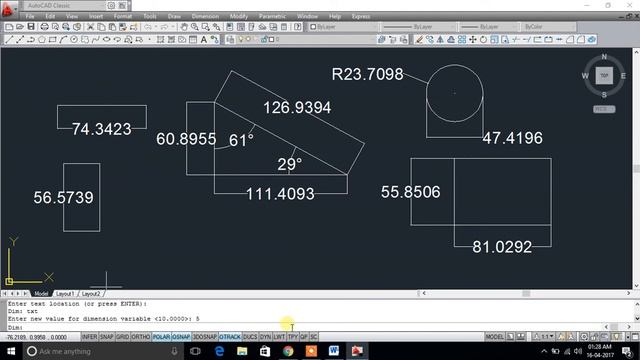Open the AutoCAD Classic workspace dropdown
Screen dimensions: 640x360
pyautogui.click(x=64, y=6)
